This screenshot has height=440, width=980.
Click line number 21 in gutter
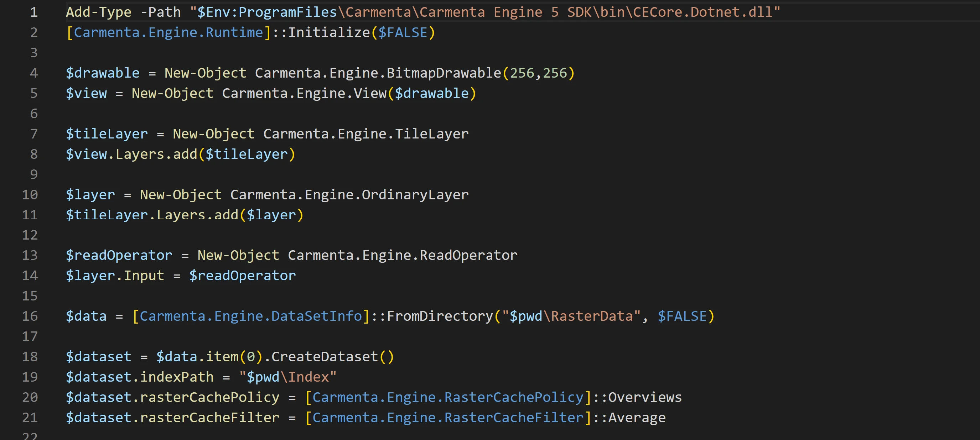click(30, 418)
